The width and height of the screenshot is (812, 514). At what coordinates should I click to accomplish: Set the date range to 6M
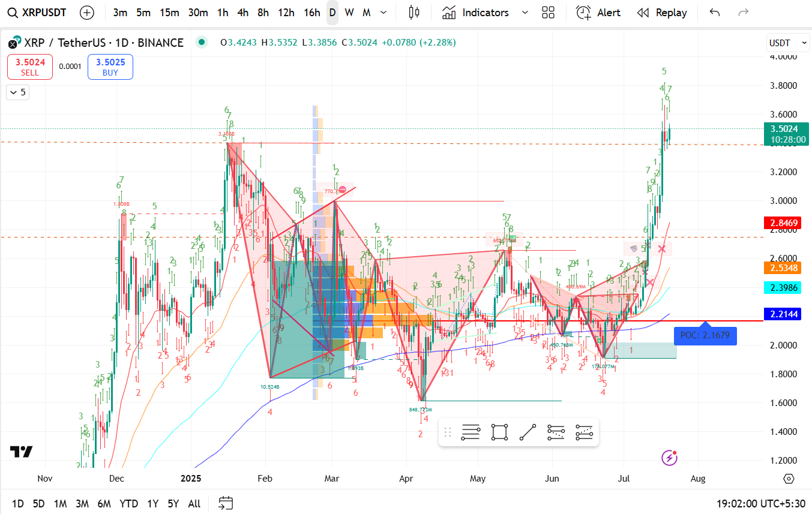(104, 504)
